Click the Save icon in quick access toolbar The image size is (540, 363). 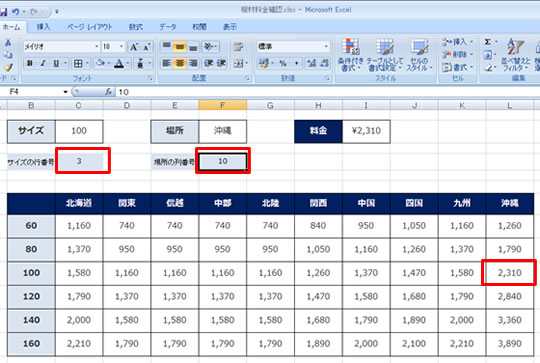tap(3, 12)
